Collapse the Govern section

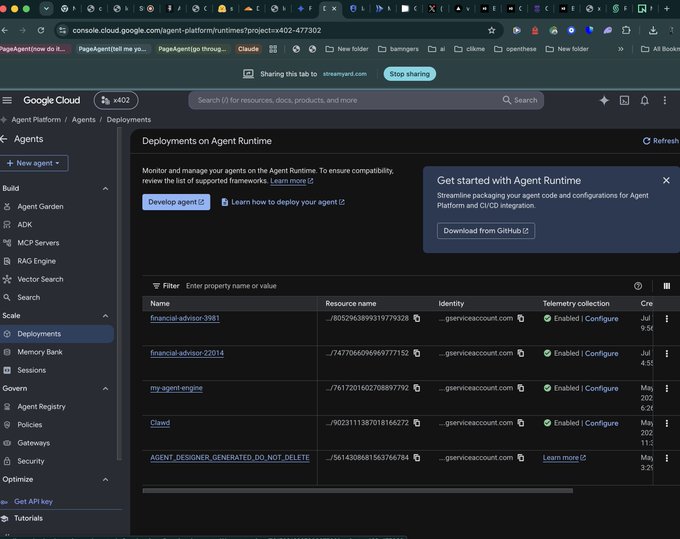click(x=105, y=389)
